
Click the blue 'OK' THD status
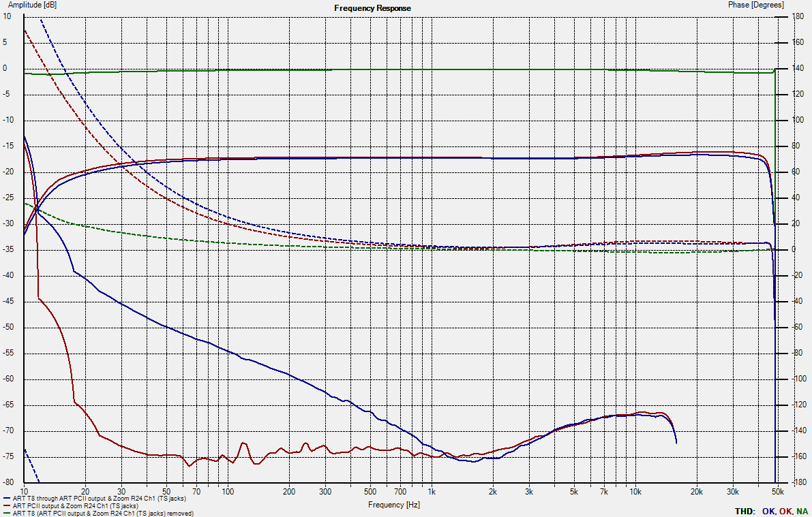pos(768,511)
